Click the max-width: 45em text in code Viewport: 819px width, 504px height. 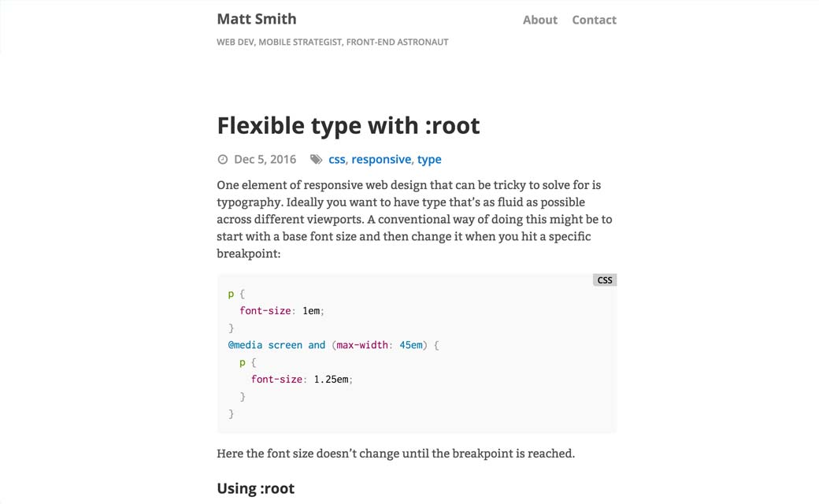380,345
